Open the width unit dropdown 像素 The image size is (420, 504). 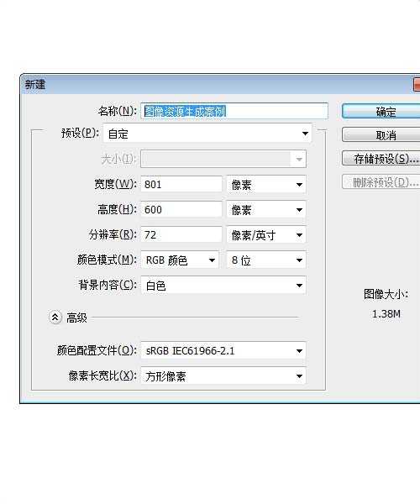pyautogui.click(x=266, y=184)
